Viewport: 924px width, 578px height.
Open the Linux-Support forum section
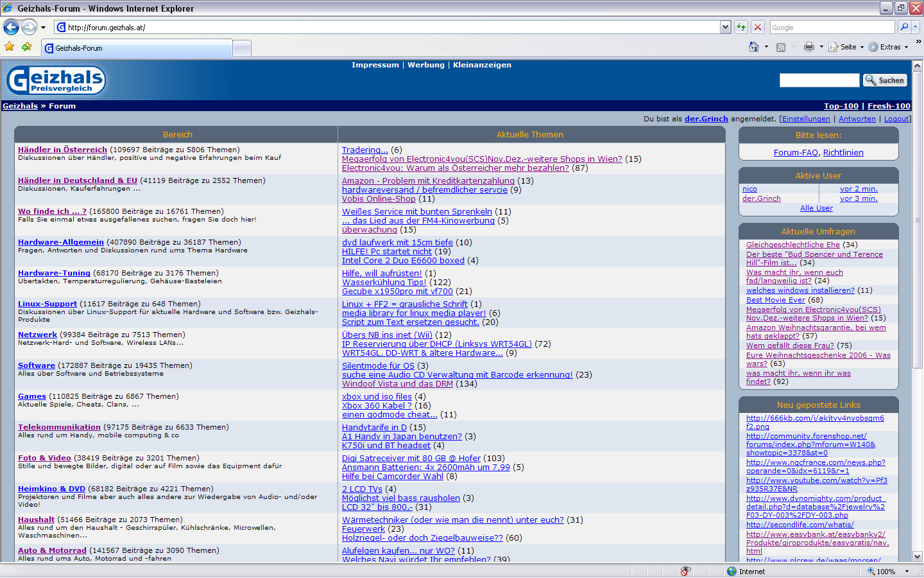(x=47, y=304)
